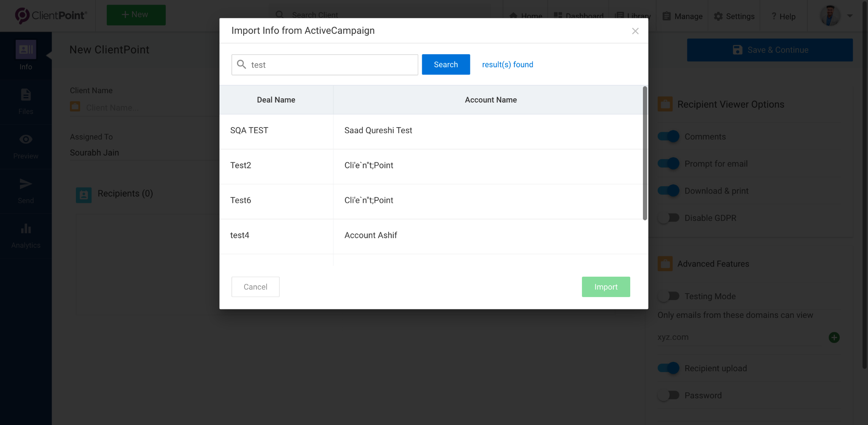Open the Preview sidebar section

pyautogui.click(x=26, y=147)
